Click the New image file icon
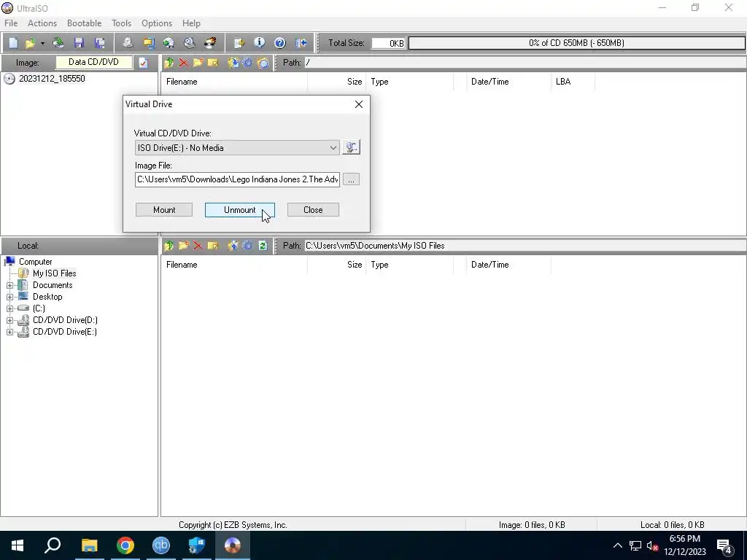This screenshot has width=747, height=560. click(x=13, y=43)
